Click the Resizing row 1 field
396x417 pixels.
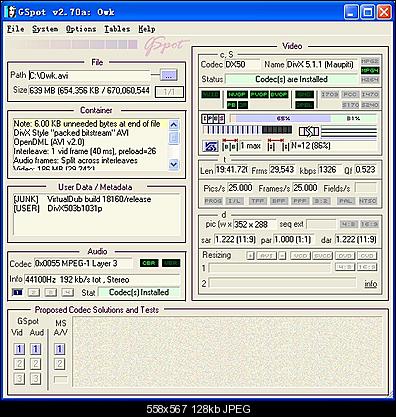click(270, 268)
